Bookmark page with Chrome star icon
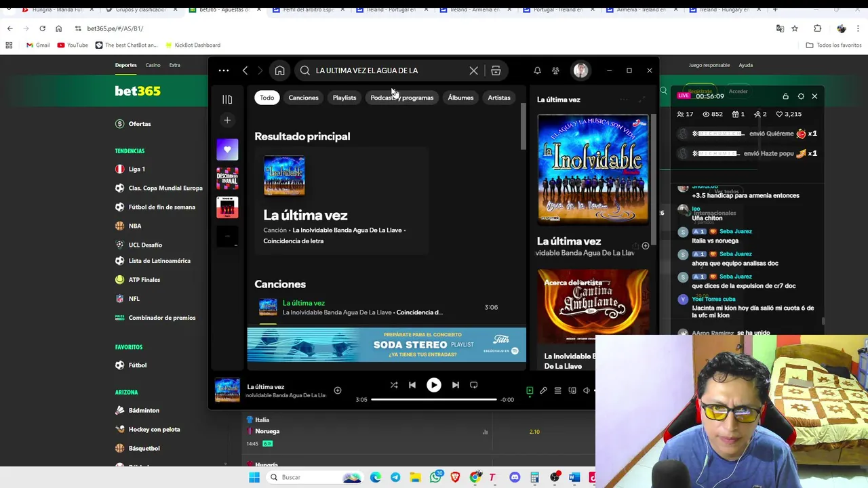 pos(795,28)
